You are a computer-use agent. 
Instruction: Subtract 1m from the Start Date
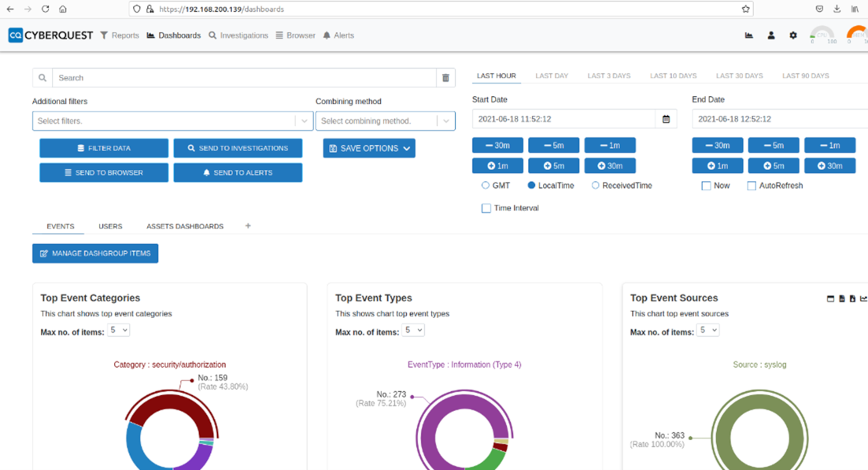click(x=610, y=145)
